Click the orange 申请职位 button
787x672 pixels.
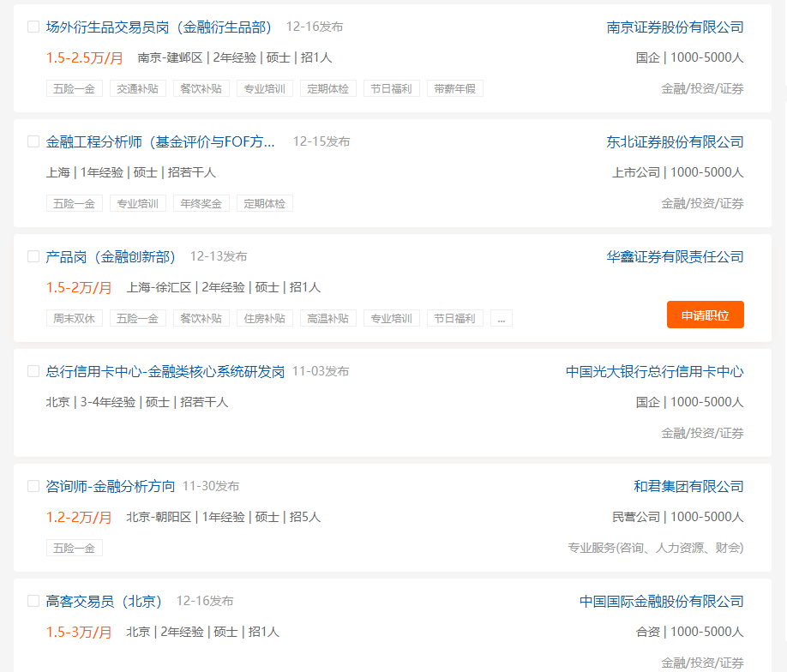(705, 315)
